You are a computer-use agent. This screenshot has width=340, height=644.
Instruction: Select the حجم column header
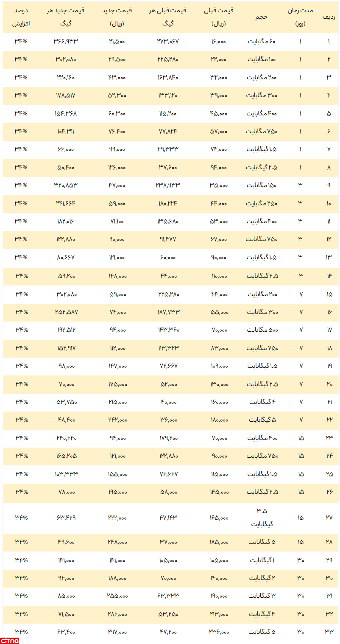point(262,17)
